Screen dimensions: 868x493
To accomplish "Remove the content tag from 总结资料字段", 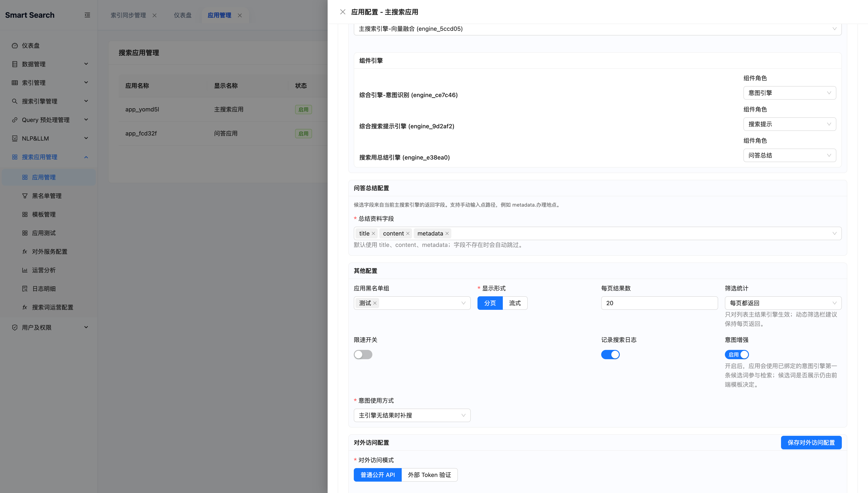I will [408, 234].
